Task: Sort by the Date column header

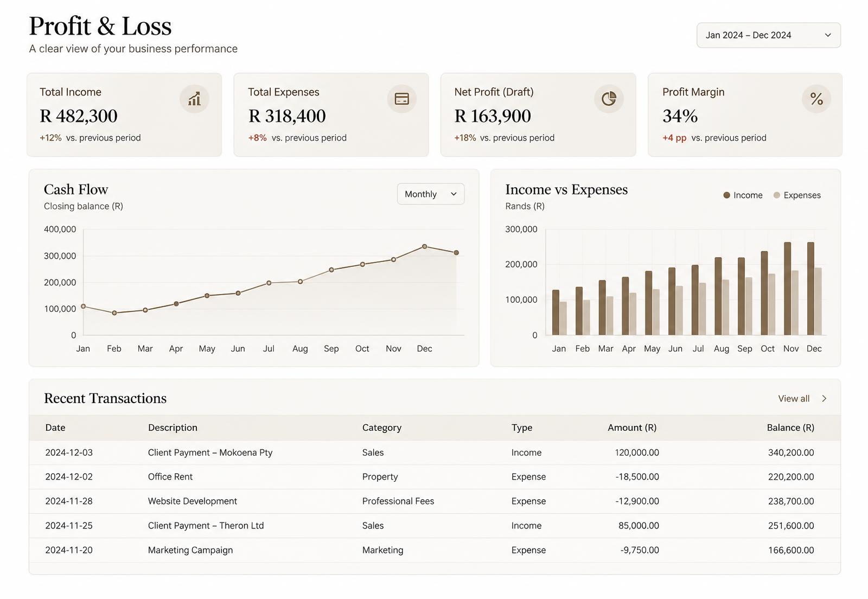Action: point(55,428)
